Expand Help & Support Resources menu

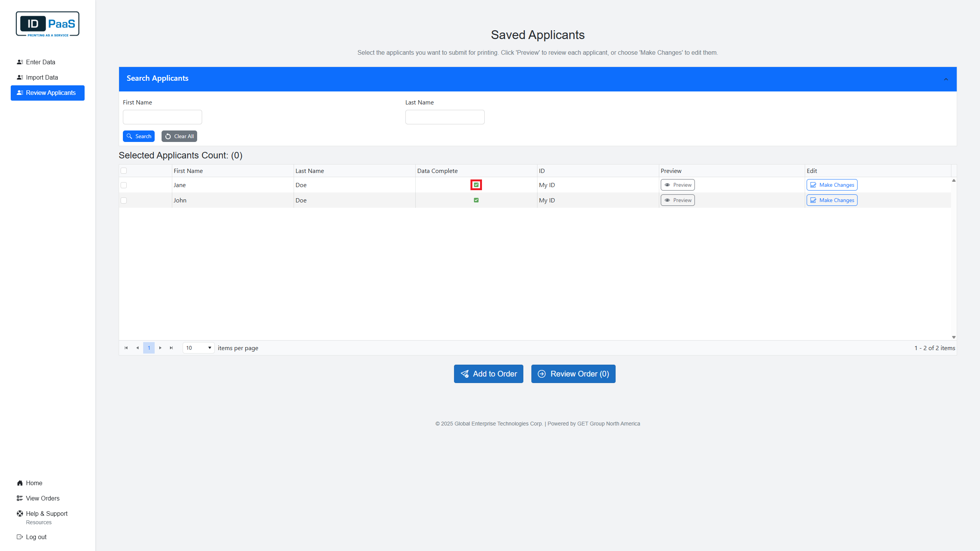coord(46,514)
